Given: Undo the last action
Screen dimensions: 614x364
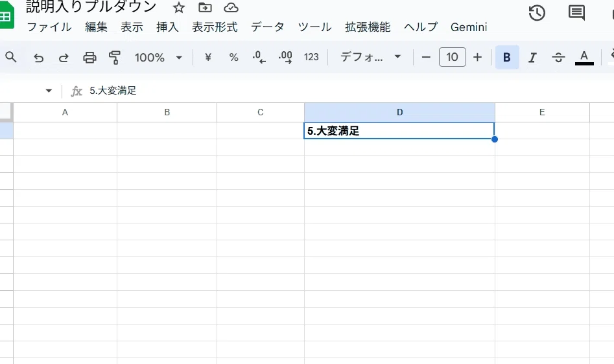Looking at the screenshot, I should pos(38,58).
